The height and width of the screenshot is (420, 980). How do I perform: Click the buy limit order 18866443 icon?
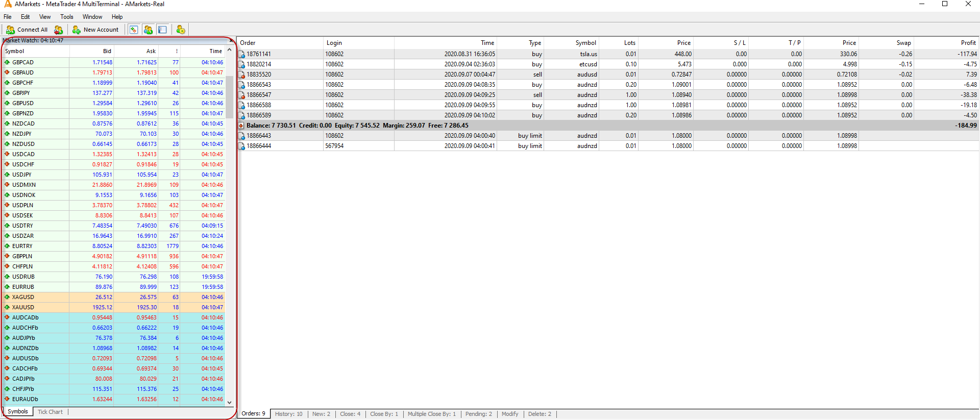[x=242, y=136]
